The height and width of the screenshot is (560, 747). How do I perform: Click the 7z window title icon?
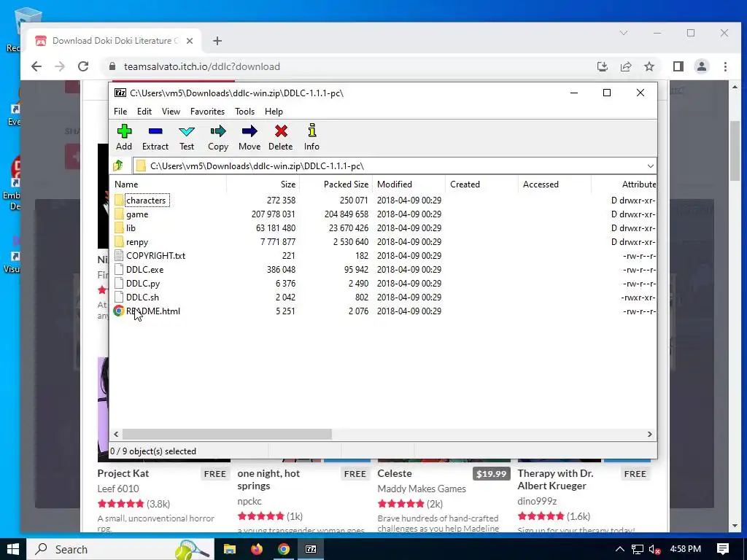tap(120, 93)
